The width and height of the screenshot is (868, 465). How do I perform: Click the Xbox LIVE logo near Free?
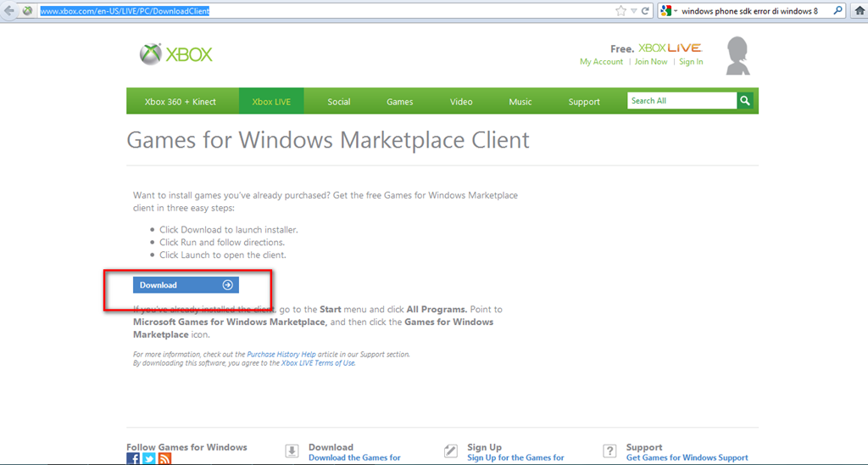[x=670, y=48]
